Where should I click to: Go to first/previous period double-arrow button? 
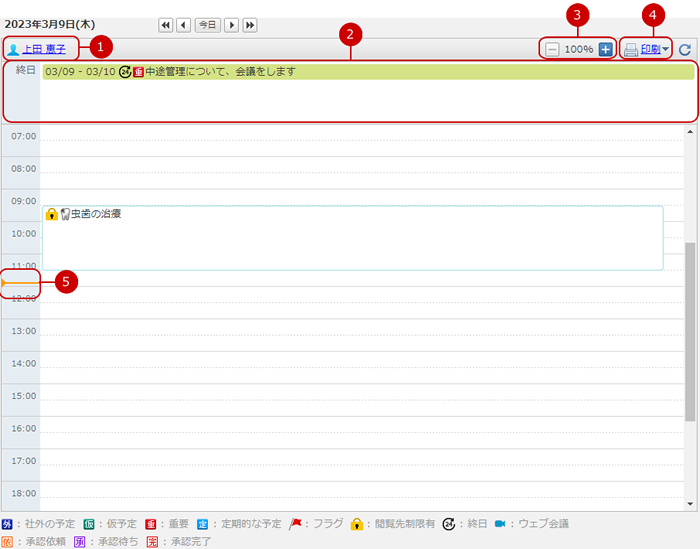point(165,24)
